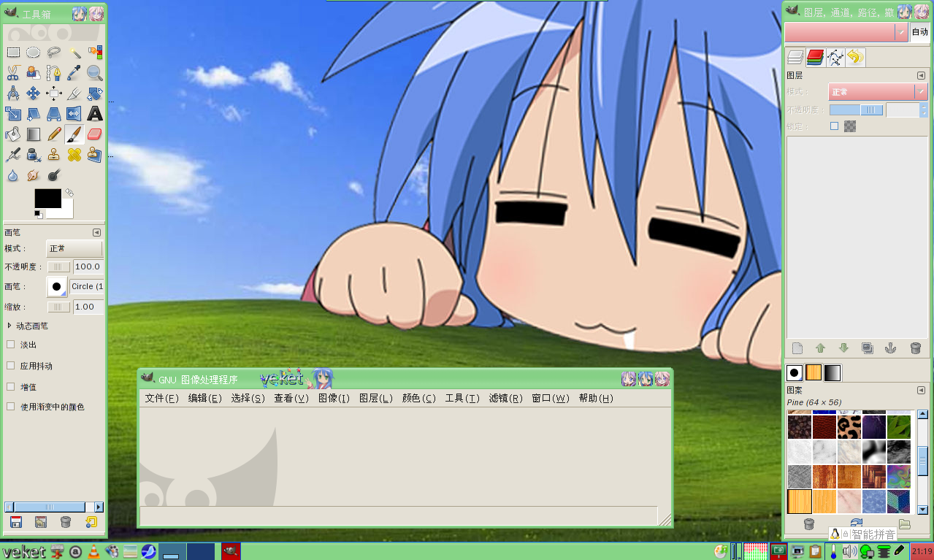Open the brush 模式 mode dropdown
934x560 pixels.
click(x=74, y=248)
